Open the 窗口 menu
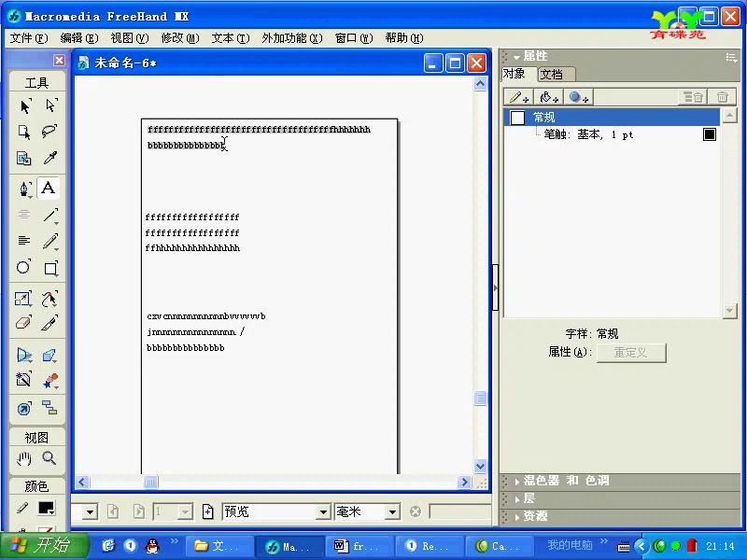The width and height of the screenshot is (747, 560). pos(354,38)
